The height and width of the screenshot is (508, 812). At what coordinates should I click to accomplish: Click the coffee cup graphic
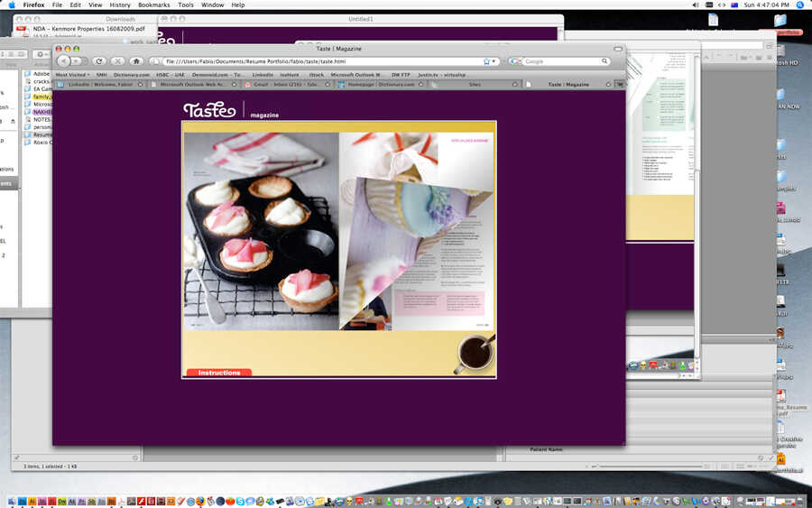coord(475,353)
